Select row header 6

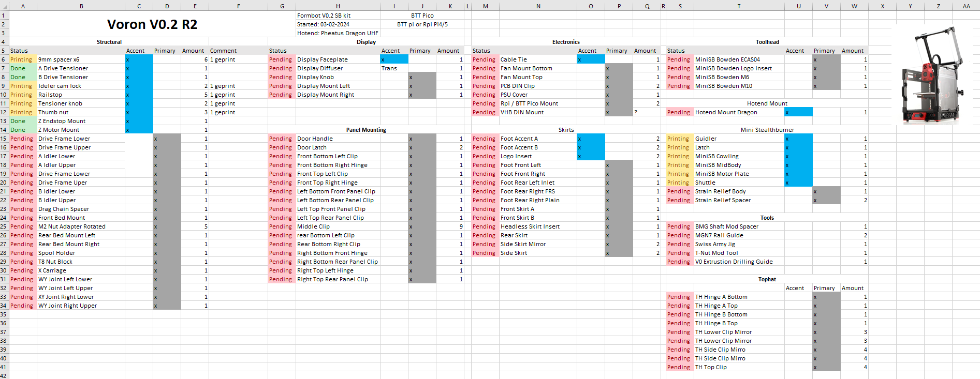coord(4,59)
